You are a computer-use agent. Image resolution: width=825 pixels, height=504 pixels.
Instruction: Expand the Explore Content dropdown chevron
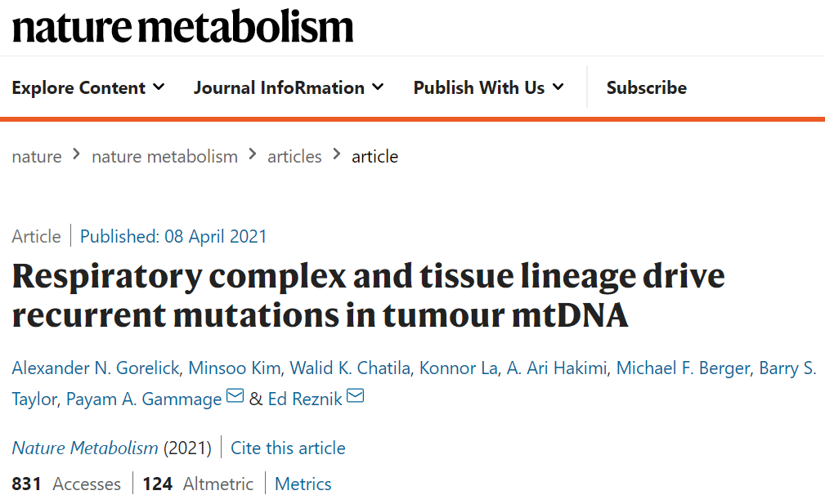tap(159, 87)
